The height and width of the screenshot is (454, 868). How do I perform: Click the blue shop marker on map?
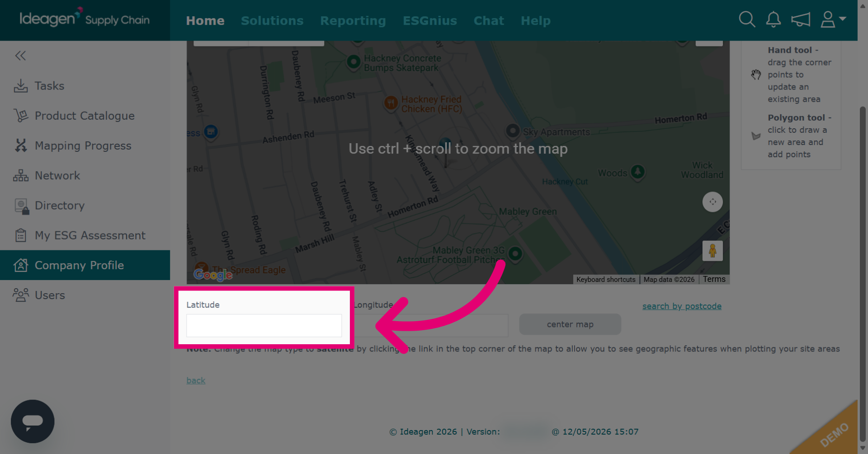coord(211,132)
